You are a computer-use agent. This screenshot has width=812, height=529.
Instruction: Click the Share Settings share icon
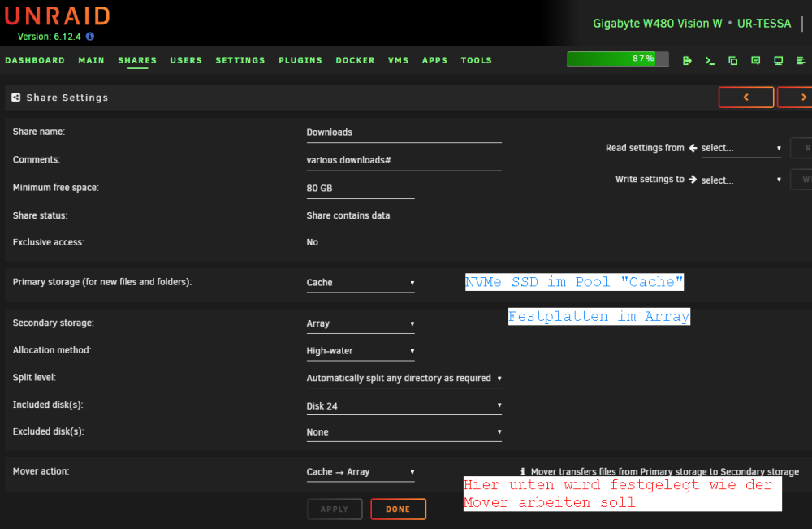[16, 98]
